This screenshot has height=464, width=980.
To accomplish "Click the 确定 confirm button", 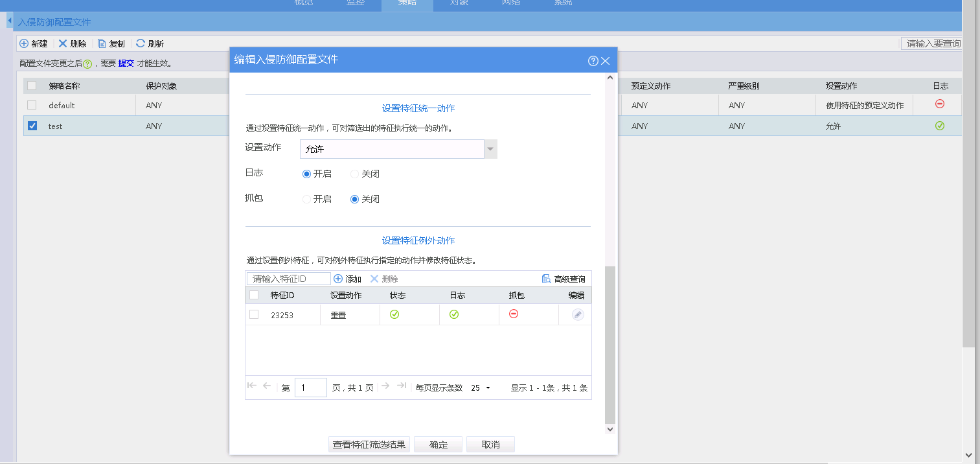I will 439,445.
